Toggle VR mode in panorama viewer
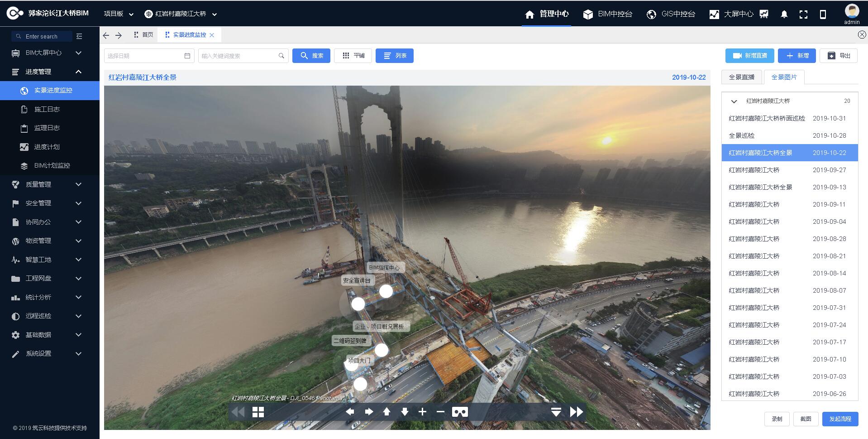 click(x=460, y=412)
